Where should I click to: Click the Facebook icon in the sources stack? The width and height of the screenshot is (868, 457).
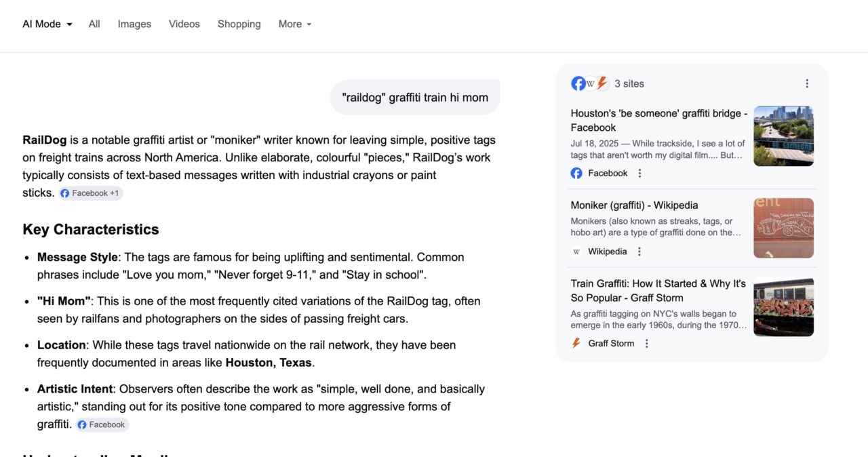pyautogui.click(x=578, y=83)
